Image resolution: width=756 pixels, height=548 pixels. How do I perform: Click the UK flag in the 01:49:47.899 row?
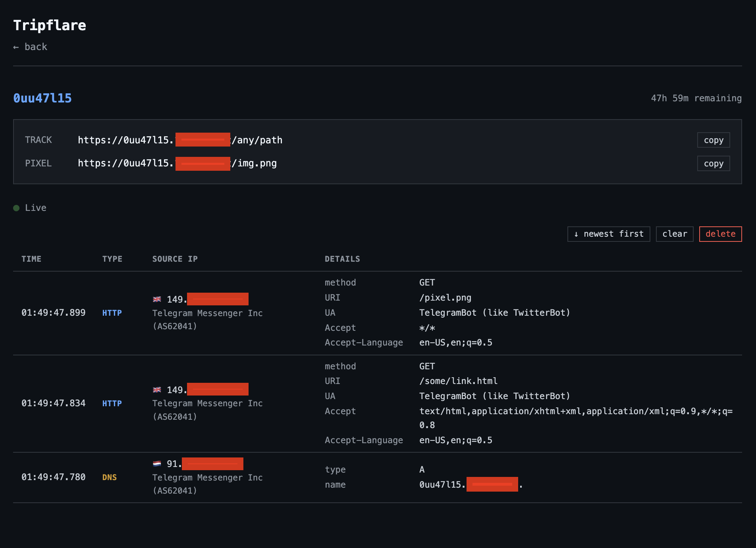pyautogui.click(x=157, y=299)
